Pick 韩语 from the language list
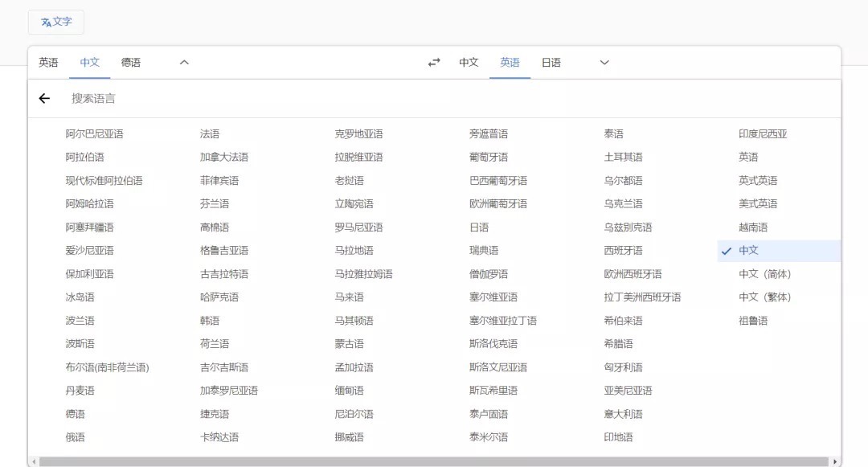 pos(210,321)
